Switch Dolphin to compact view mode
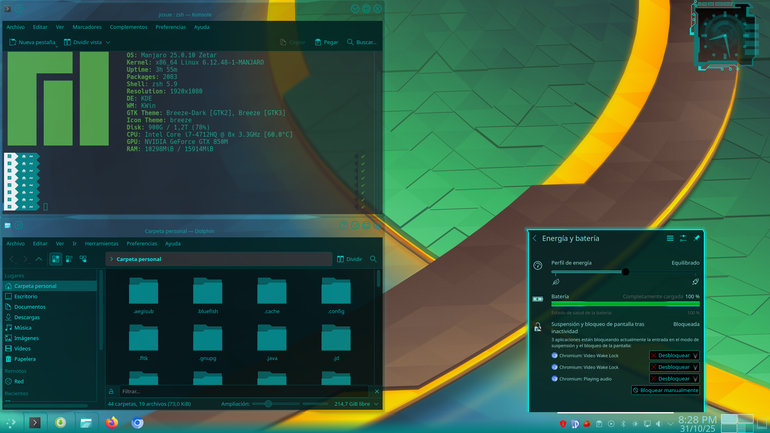This screenshot has width=770, height=433. 69,259
